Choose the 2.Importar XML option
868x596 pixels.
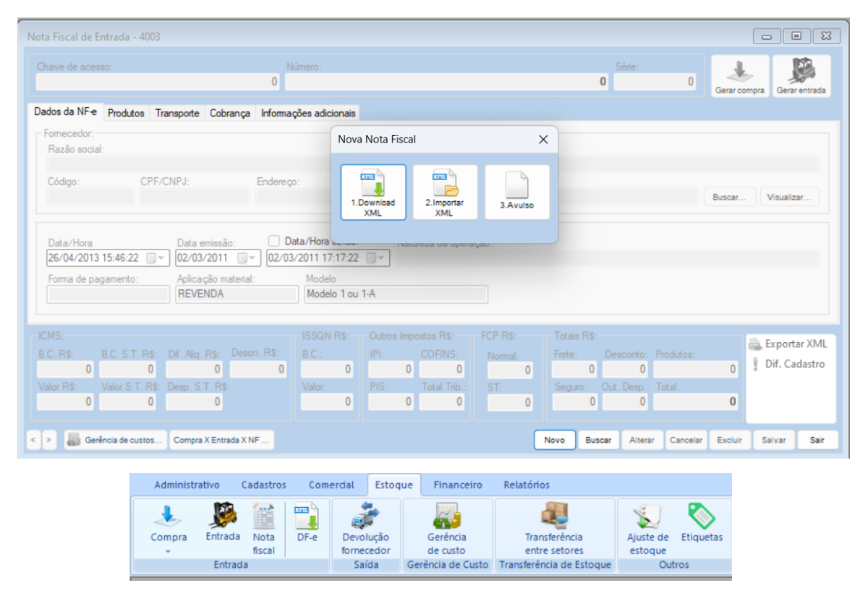pos(444,192)
